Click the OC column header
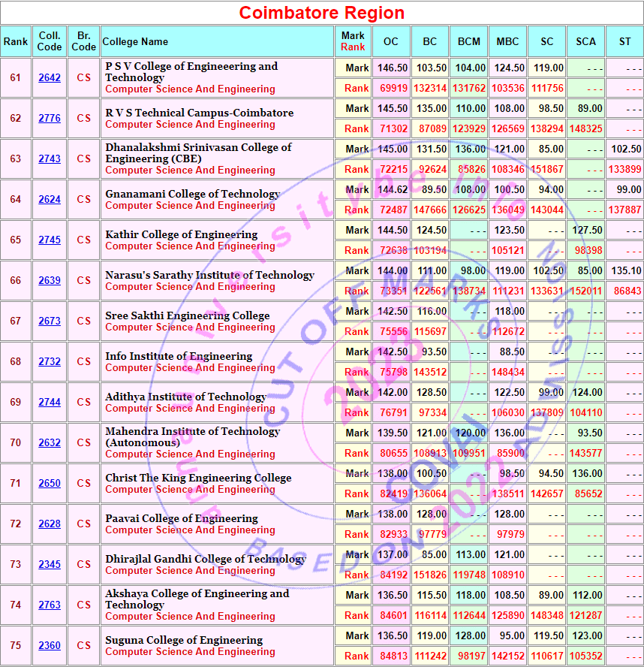This screenshot has width=644, height=667. [x=391, y=41]
